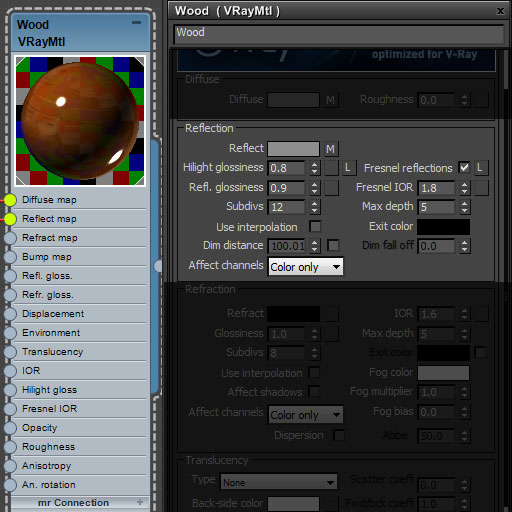
Task: Open the Reflect color swatch
Action: coord(294,149)
